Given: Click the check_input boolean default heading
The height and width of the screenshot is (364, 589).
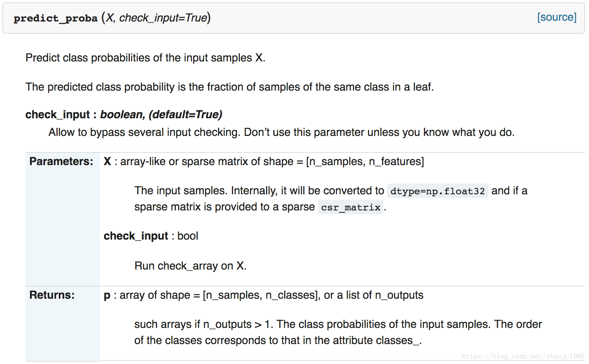Looking at the screenshot, I should click(x=124, y=114).
